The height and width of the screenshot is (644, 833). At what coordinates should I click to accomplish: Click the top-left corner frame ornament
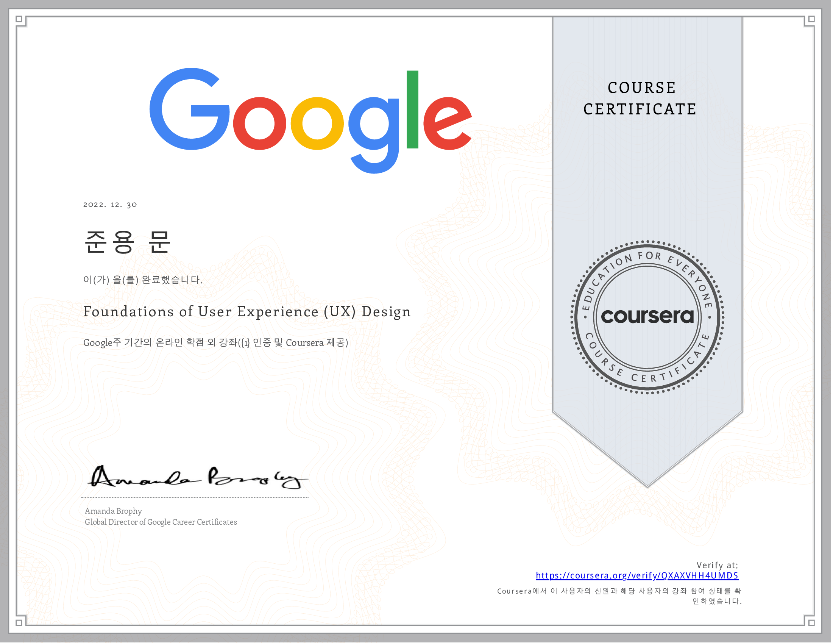(19, 19)
